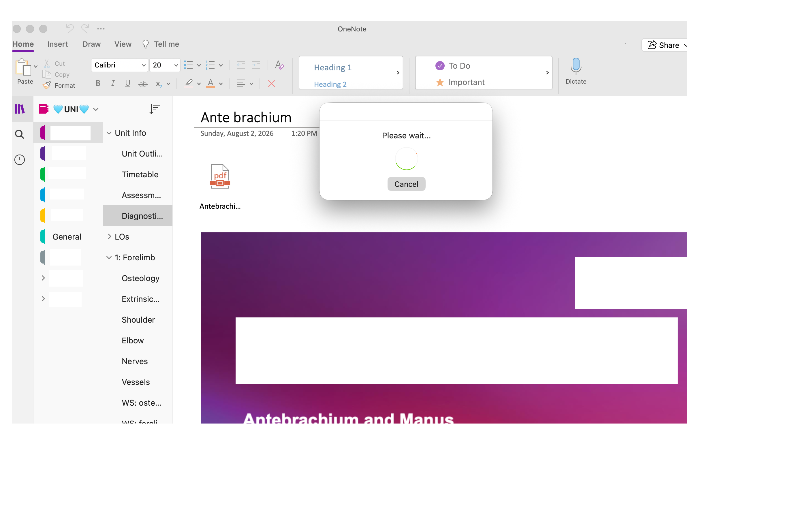Open the notebooks library icon

pyautogui.click(x=20, y=109)
